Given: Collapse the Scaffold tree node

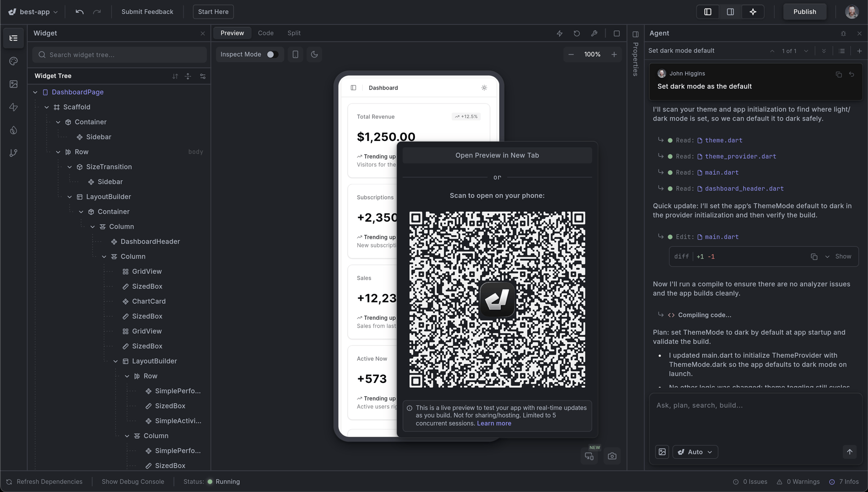Looking at the screenshot, I should (47, 107).
